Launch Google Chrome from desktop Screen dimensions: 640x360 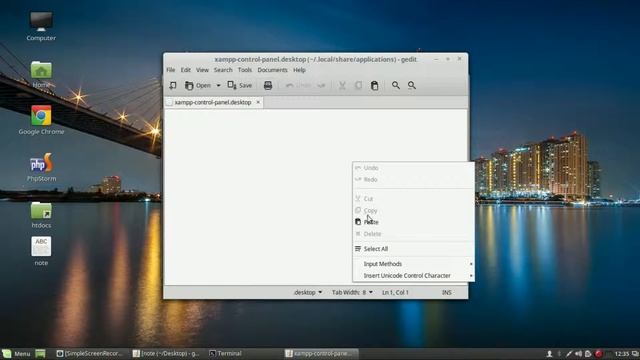pyautogui.click(x=41, y=120)
